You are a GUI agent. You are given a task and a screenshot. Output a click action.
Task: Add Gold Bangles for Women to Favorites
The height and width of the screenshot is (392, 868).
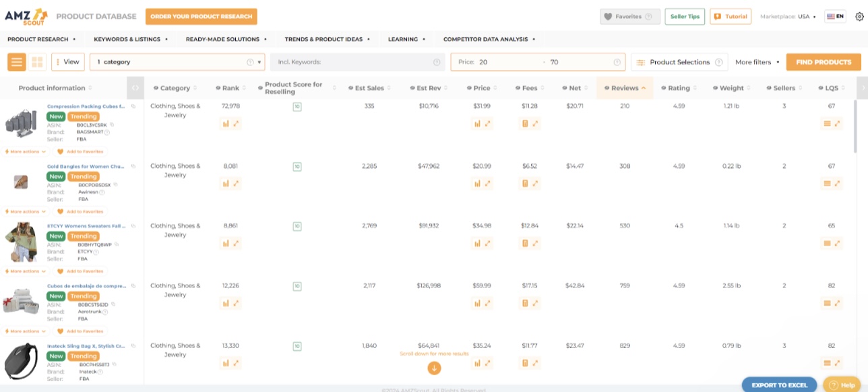80,211
